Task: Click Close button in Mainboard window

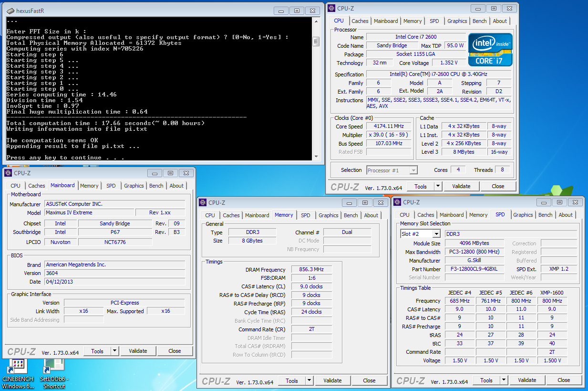Action: pos(175,351)
